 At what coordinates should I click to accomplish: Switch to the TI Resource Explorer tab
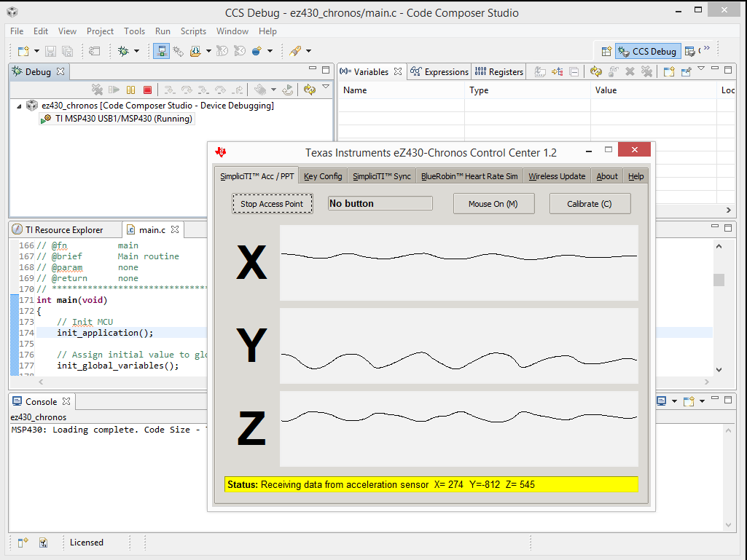(x=64, y=230)
